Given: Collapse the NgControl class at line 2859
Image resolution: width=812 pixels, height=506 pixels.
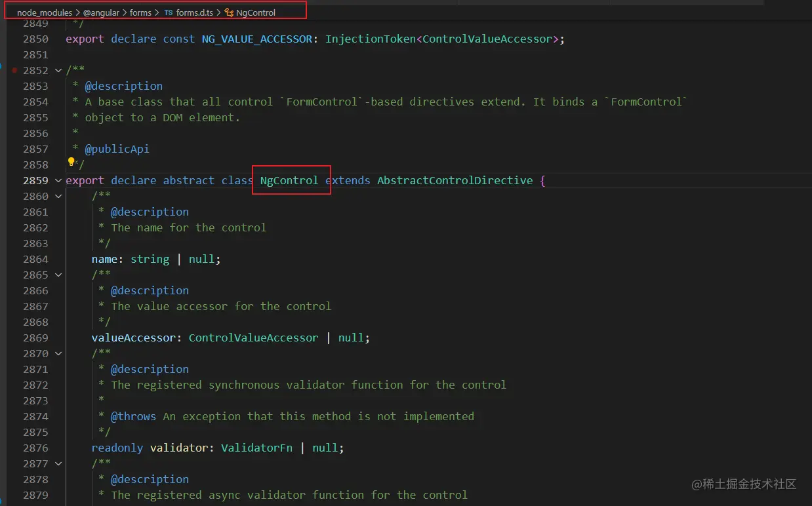Looking at the screenshot, I should [x=58, y=180].
